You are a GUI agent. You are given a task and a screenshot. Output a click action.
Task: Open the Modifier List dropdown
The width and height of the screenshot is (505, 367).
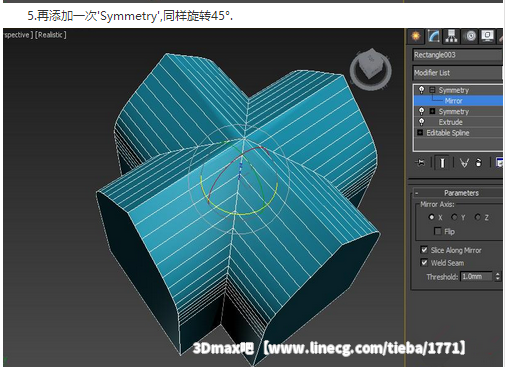[457, 73]
